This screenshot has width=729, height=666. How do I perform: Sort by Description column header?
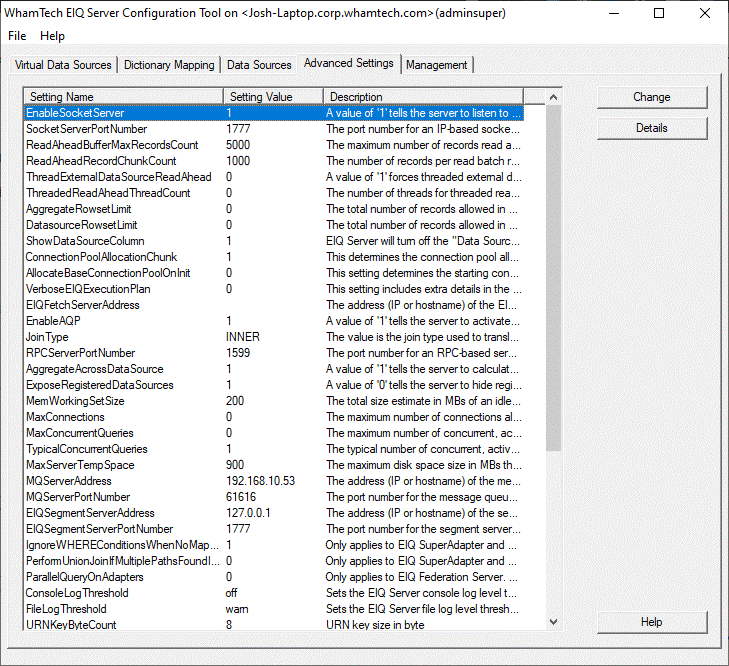[x=423, y=97]
